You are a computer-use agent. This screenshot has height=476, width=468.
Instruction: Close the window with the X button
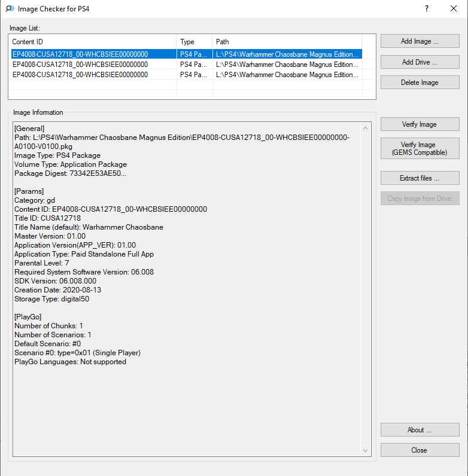(x=454, y=8)
